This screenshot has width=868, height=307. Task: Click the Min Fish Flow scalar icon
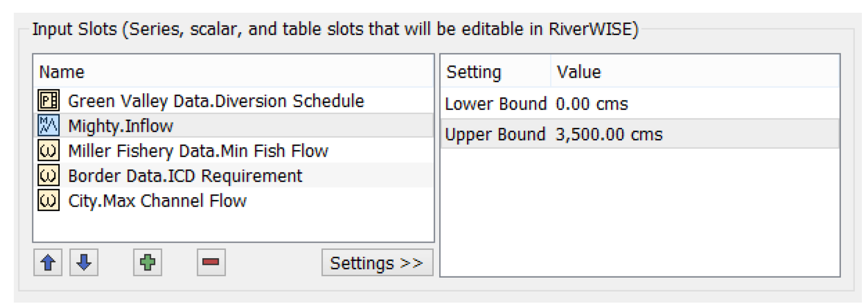(45, 151)
